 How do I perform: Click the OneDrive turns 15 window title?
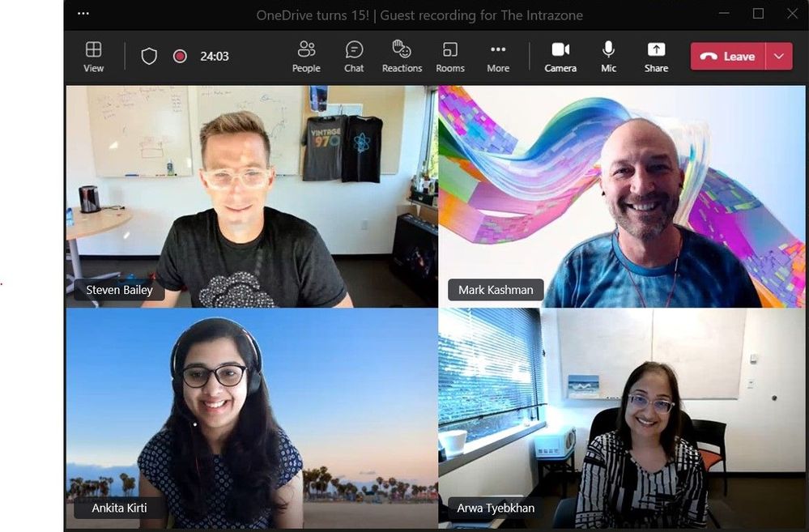coord(419,15)
